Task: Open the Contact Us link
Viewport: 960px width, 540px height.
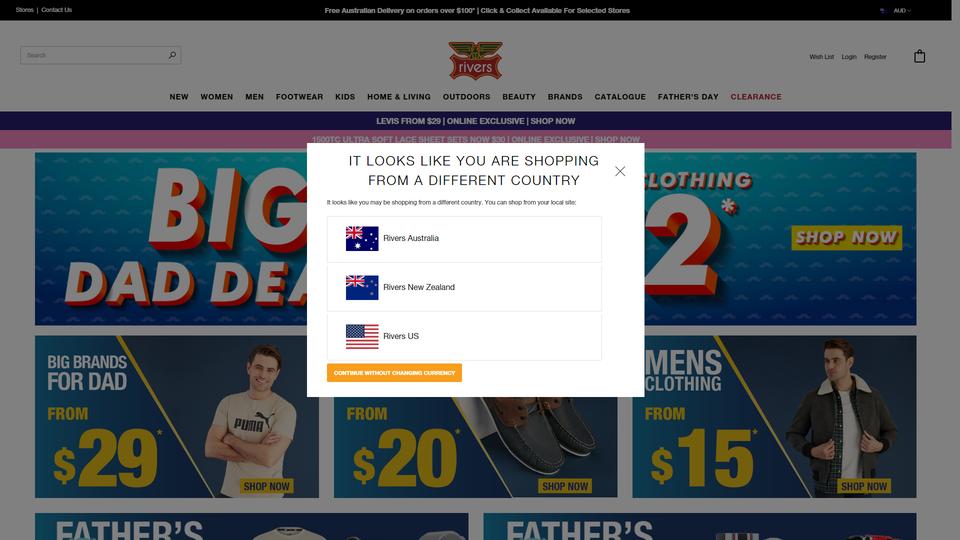Action: (x=56, y=10)
